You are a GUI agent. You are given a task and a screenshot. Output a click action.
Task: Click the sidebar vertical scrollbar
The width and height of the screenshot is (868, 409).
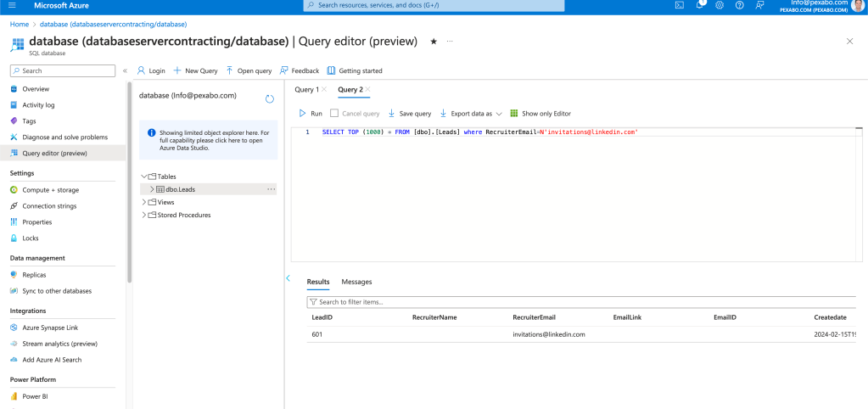tap(130, 182)
